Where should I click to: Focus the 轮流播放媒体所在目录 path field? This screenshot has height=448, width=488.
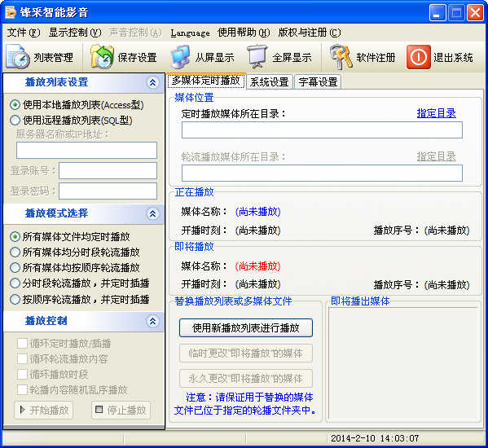[322, 173]
